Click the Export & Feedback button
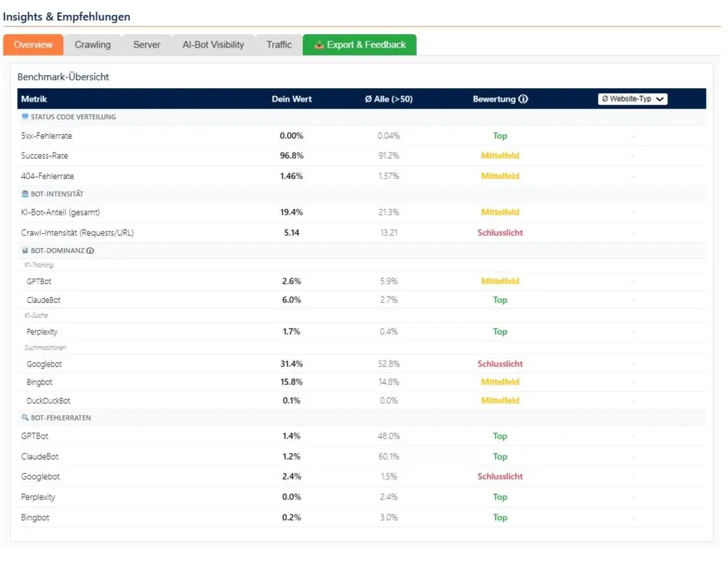The height and width of the screenshot is (567, 728). pyautogui.click(x=359, y=44)
